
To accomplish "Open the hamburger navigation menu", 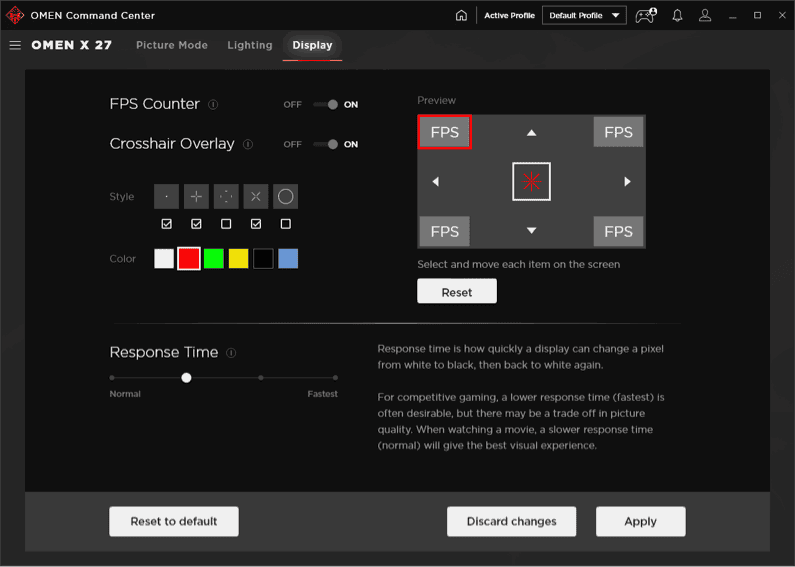I will point(15,45).
